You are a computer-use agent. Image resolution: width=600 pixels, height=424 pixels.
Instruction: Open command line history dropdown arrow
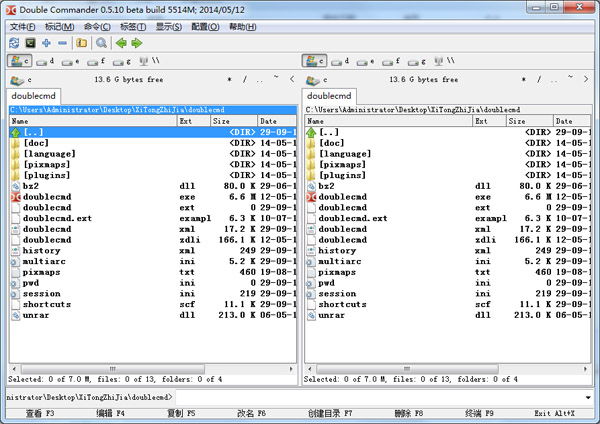(x=588, y=398)
